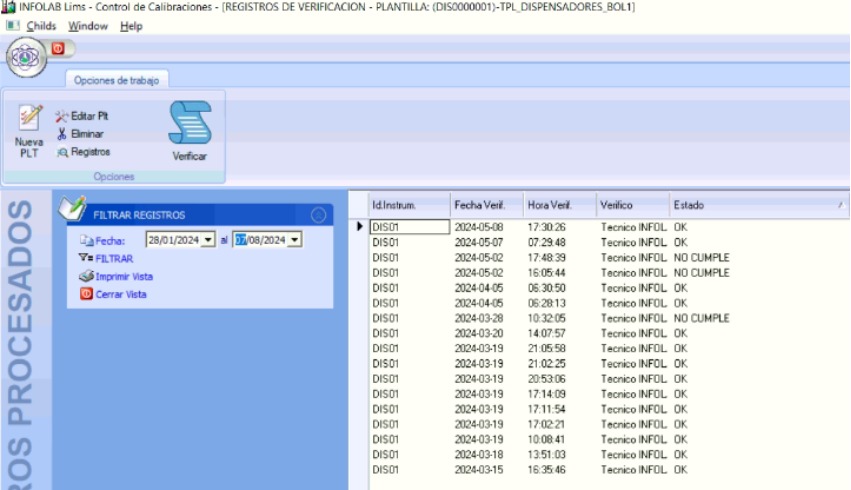Click the Eliminar scissors icon
851x490 pixels.
coord(61,134)
